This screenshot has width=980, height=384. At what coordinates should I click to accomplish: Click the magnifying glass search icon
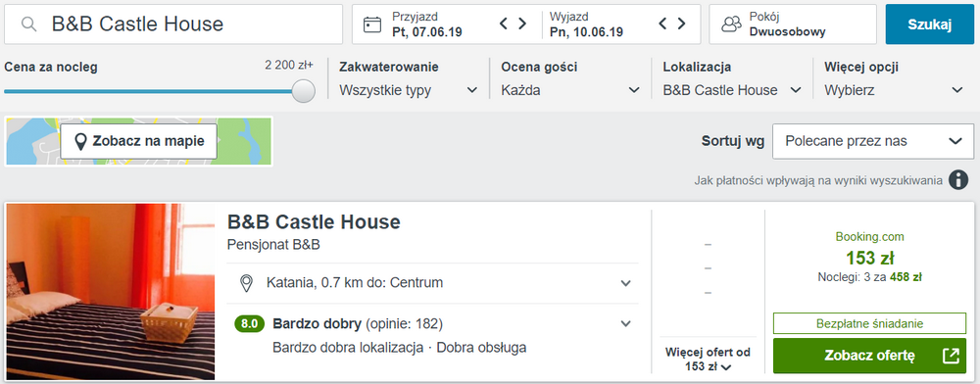tap(28, 24)
